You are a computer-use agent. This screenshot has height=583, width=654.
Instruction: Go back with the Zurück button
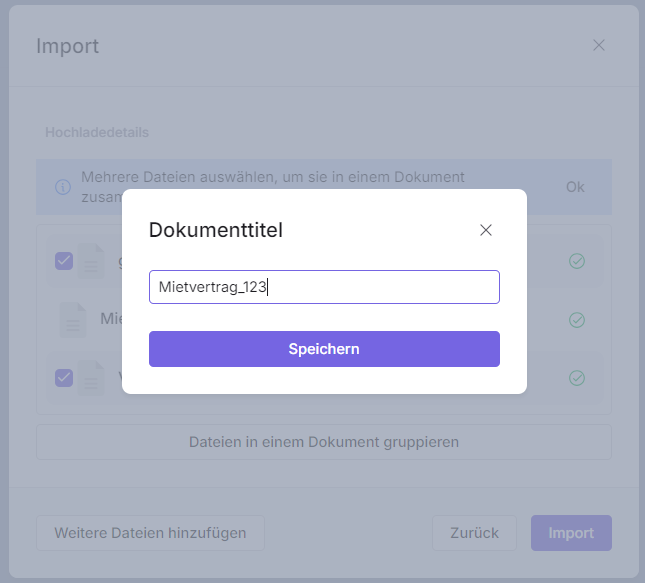474,533
